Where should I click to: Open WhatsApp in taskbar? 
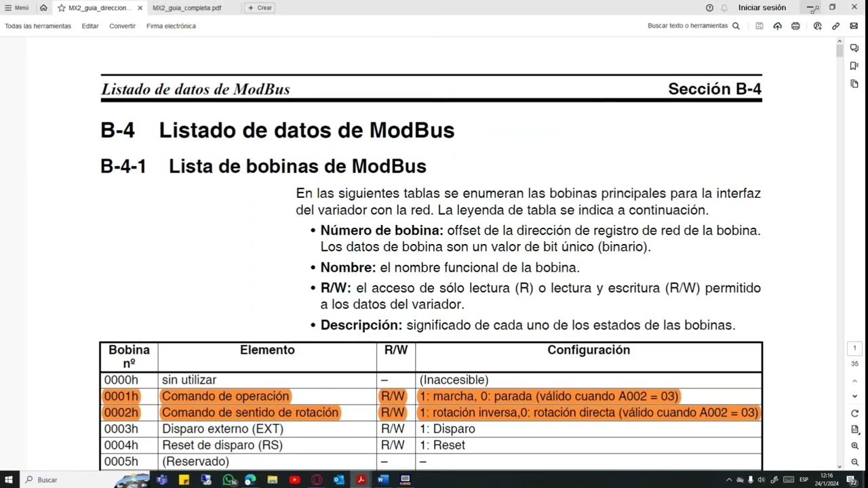click(x=229, y=480)
